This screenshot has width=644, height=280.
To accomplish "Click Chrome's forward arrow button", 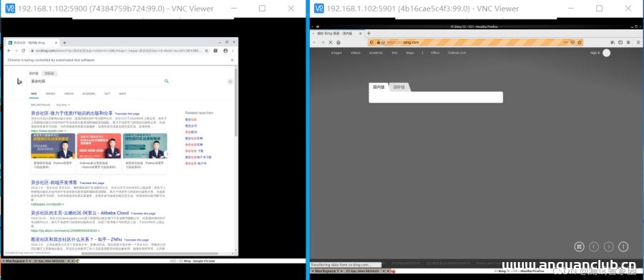I will (x=16, y=51).
